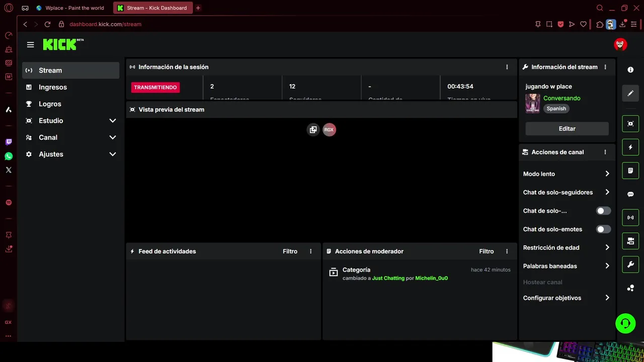Viewport: 644px width, 362px height.
Task: Open Spotify in the Opera sidebar
Action: pyautogui.click(x=9, y=203)
